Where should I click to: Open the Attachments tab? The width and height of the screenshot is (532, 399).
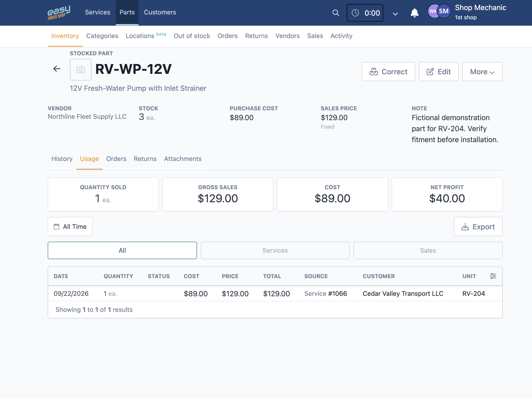tap(183, 159)
